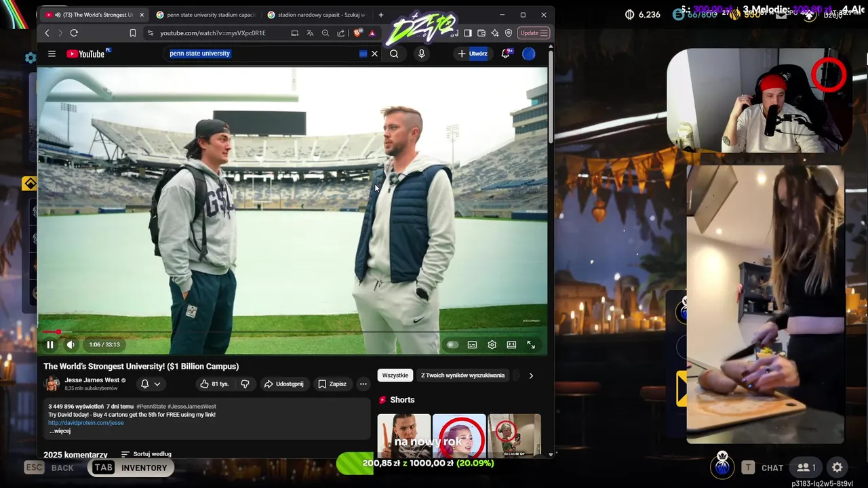
Task: Open Brave Shields lion icon
Action: click(358, 33)
